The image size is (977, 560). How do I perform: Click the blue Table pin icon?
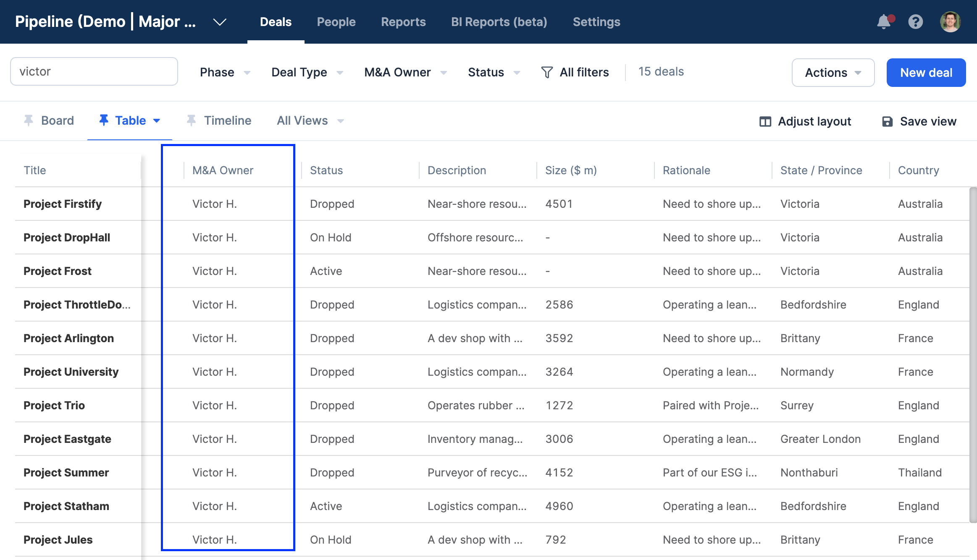pos(103,120)
